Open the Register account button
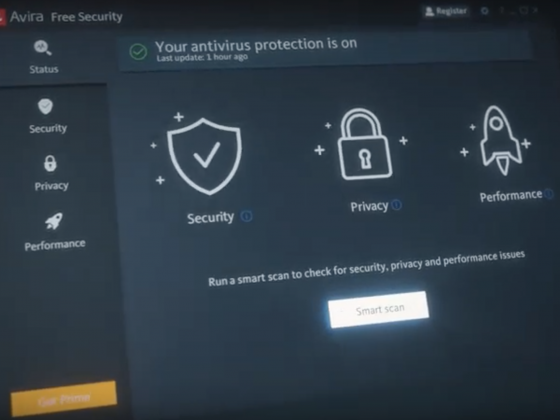 446,11
